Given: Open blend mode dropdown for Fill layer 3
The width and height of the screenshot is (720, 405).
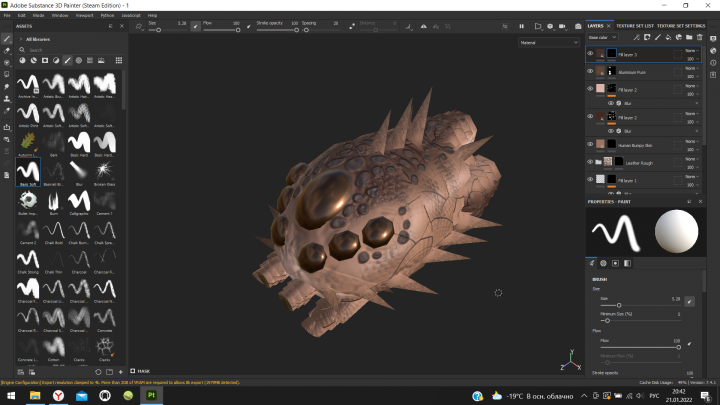Looking at the screenshot, I should pyautogui.click(x=692, y=51).
